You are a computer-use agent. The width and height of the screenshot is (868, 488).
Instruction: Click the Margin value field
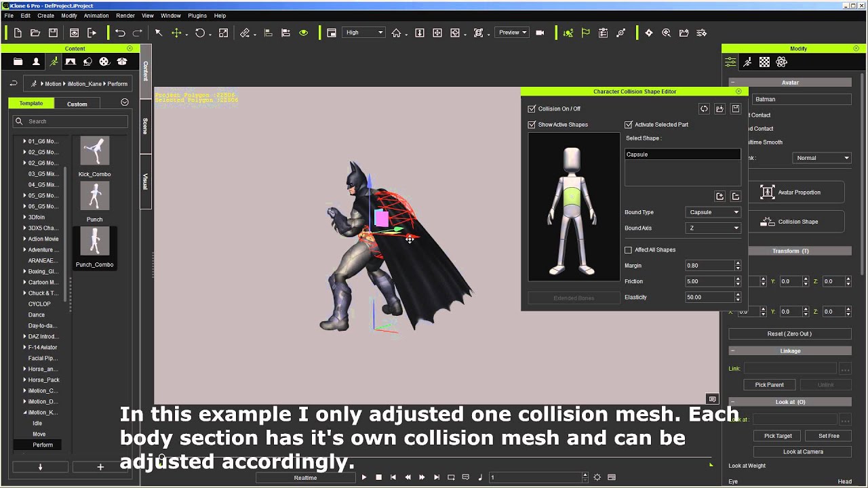(x=709, y=266)
